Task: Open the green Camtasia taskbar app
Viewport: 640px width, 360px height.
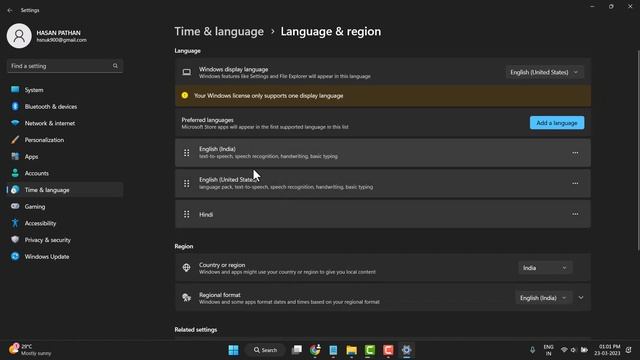Action: 370,350
